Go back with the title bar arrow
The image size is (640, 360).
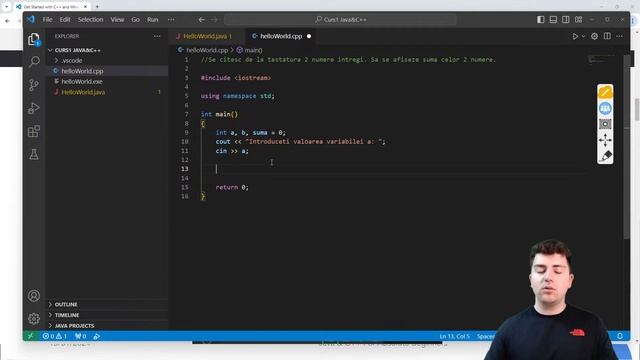202,19
